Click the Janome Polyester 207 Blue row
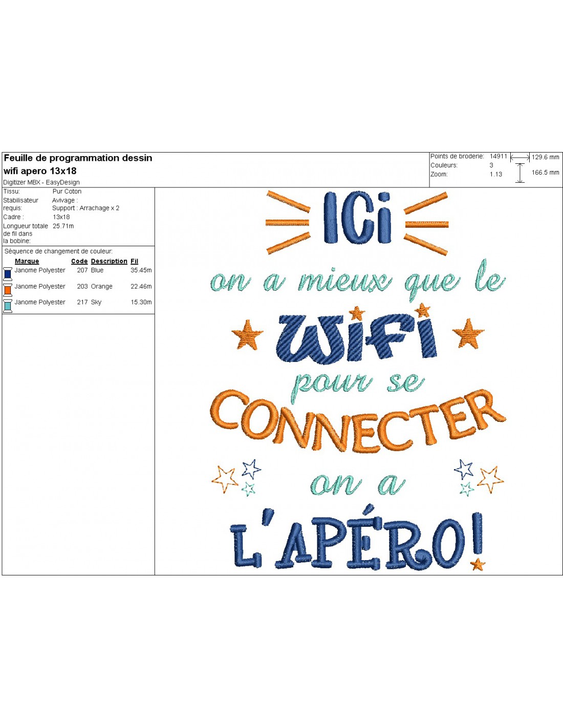The width and height of the screenshot is (563, 728). (77, 270)
